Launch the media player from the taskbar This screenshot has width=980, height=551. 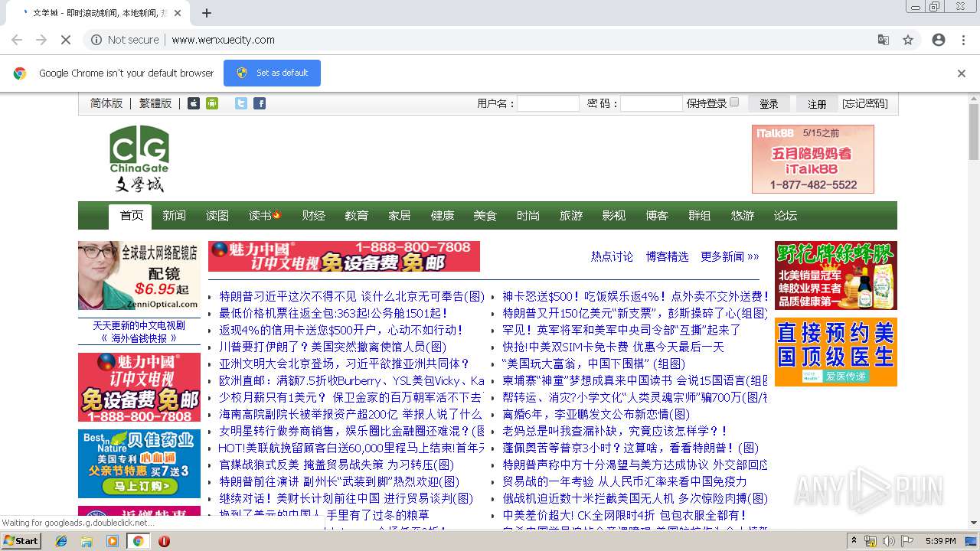(x=113, y=541)
